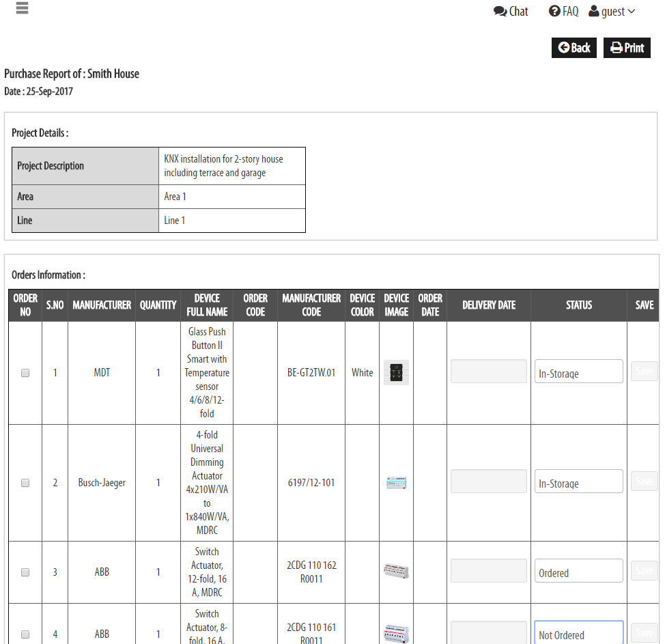Go back with the Back button
Image resolution: width=665 pixels, height=644 pixels.
[x=574, y=48]
